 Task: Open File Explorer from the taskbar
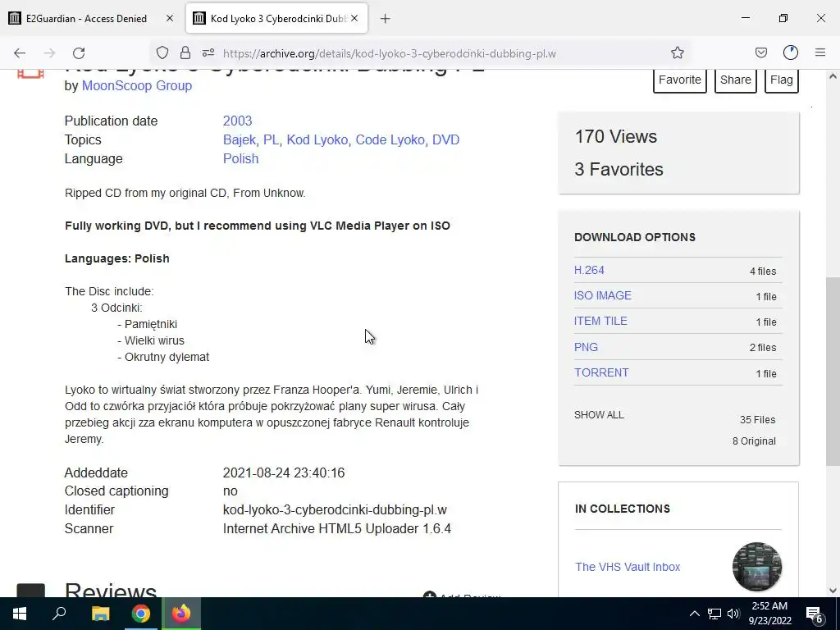click(100, 614)
